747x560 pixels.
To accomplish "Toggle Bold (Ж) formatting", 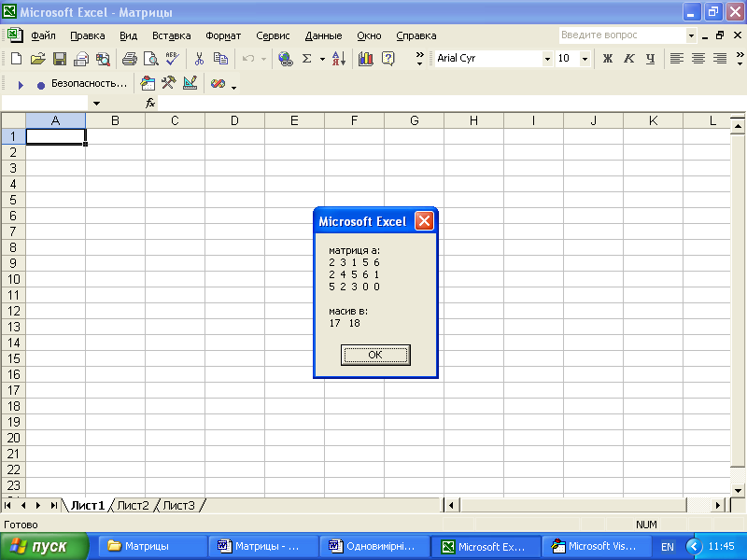I will point(608,59).
